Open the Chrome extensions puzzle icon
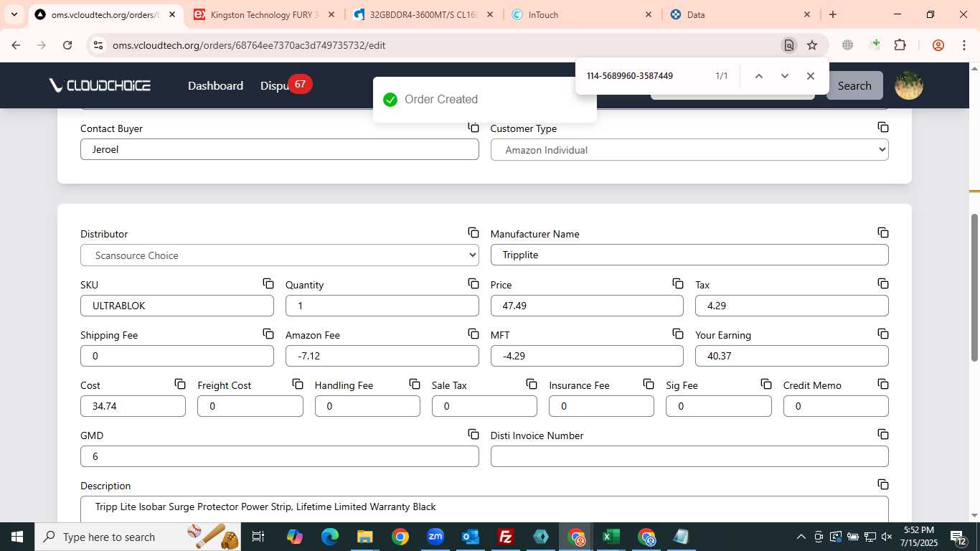 coord(900,45)
